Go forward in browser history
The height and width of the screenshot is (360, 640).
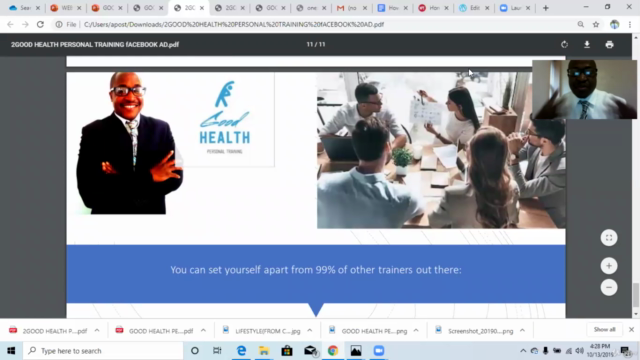pos(25,24)
